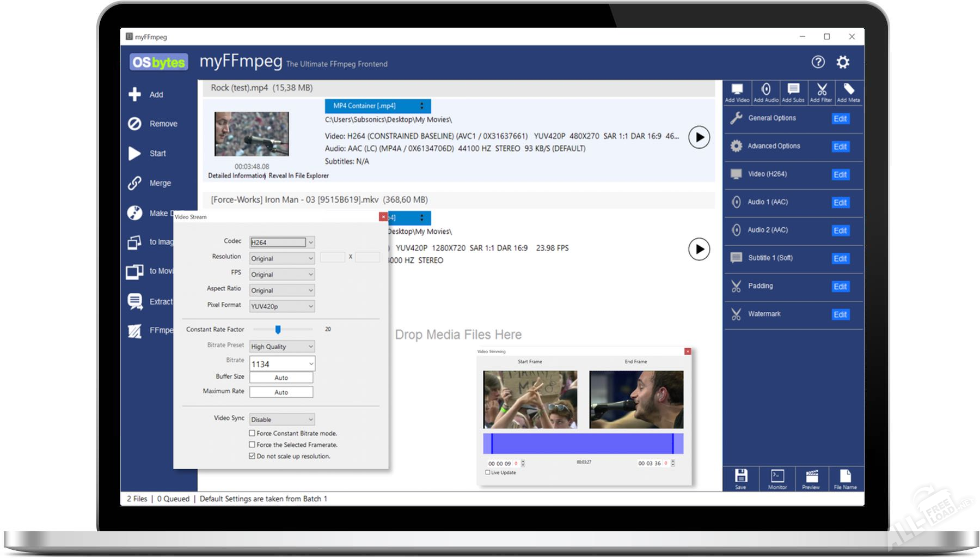This screenshot has width=980, height=558.
Task: Click the Reveal In File Explorer link
Action: pos(299,175)
